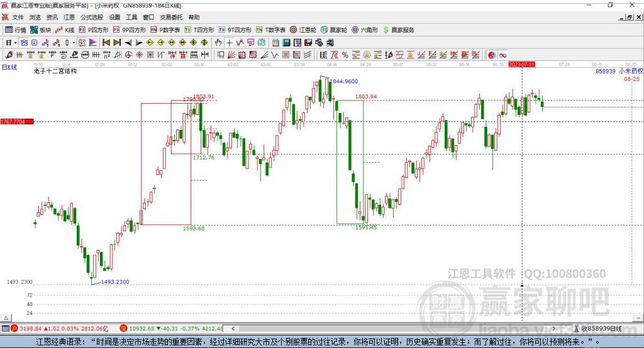Click the 1712.76 green level label
Viewport: 644px width, 348px height.
point(204,158)
